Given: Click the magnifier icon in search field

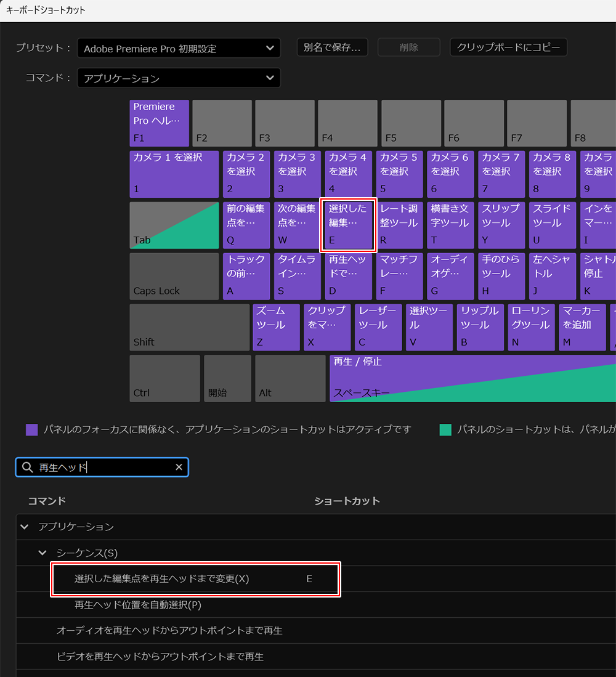Looking at the screenshot, I should [x=26, y=468].
